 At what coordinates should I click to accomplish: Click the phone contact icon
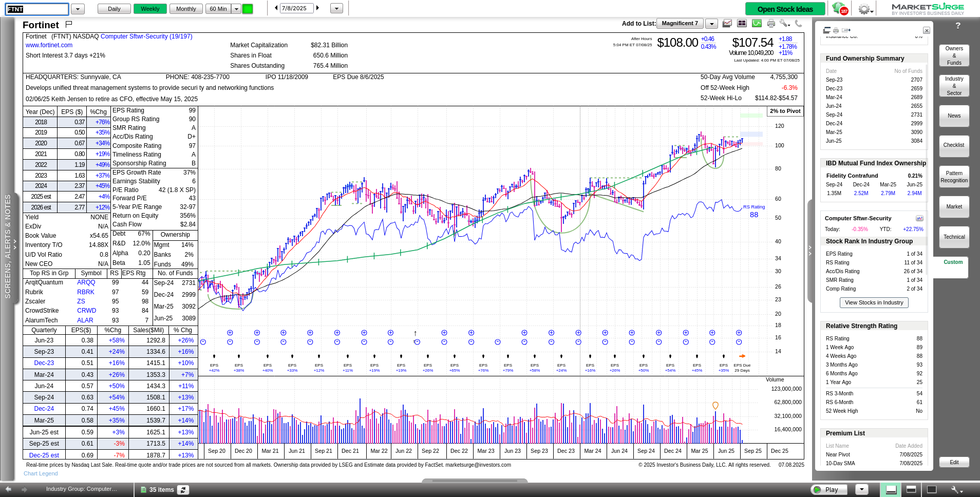click(x=798, y=23)
